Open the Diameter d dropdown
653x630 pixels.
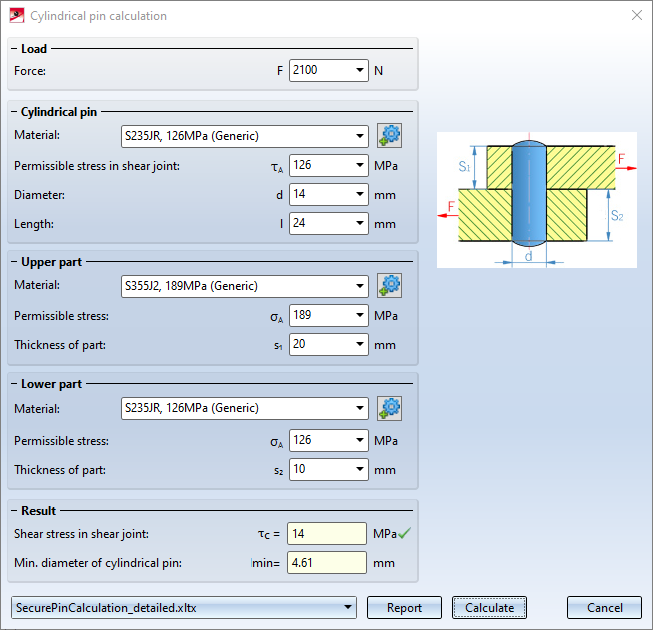tap(360, 194)
